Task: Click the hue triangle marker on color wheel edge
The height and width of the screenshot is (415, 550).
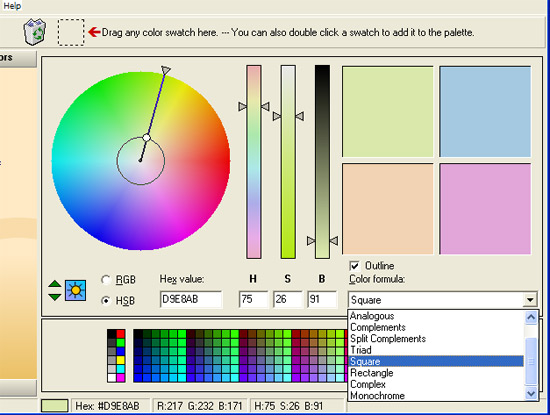Action: click(166, 70)
